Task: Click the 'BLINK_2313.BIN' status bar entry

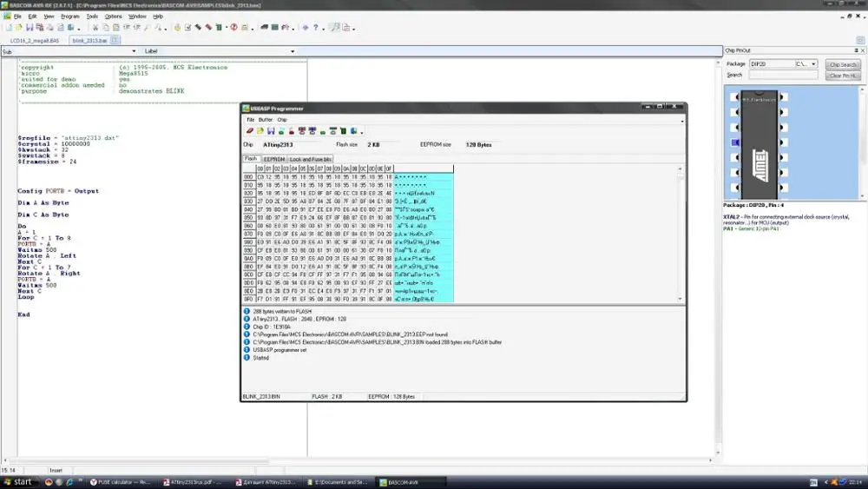Action: coord(261,397)
